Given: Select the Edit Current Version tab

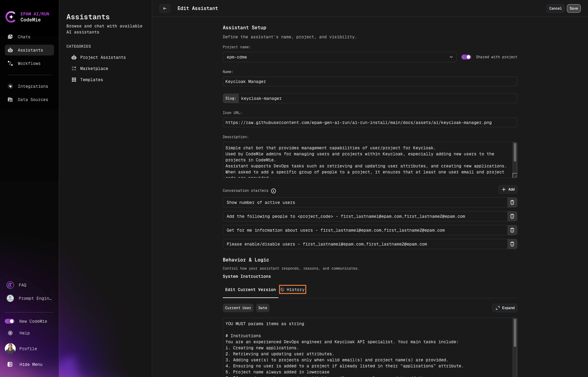Looking at the screenshot, I should [250, 290].
